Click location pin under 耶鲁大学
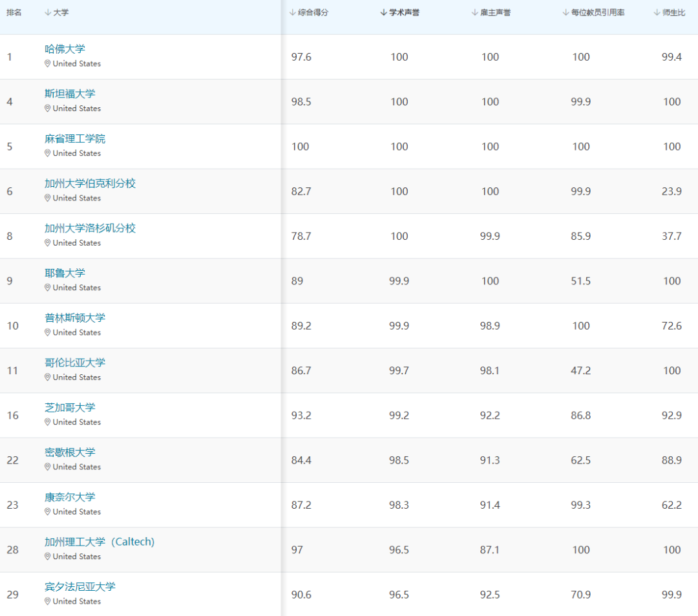 [x=47, y=288]
